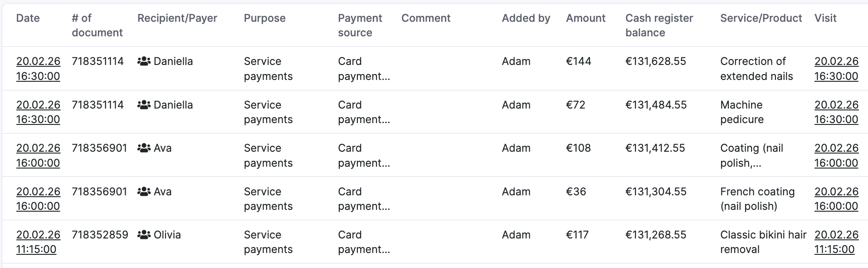Select recipient name Olivia
868x268 pixels.
click(x=167, y=235)
